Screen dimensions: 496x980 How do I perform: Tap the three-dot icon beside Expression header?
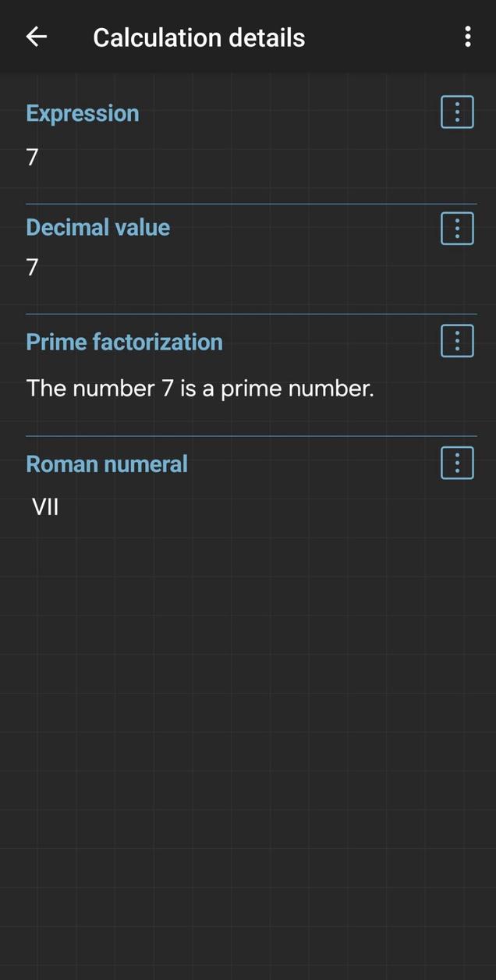456,112
